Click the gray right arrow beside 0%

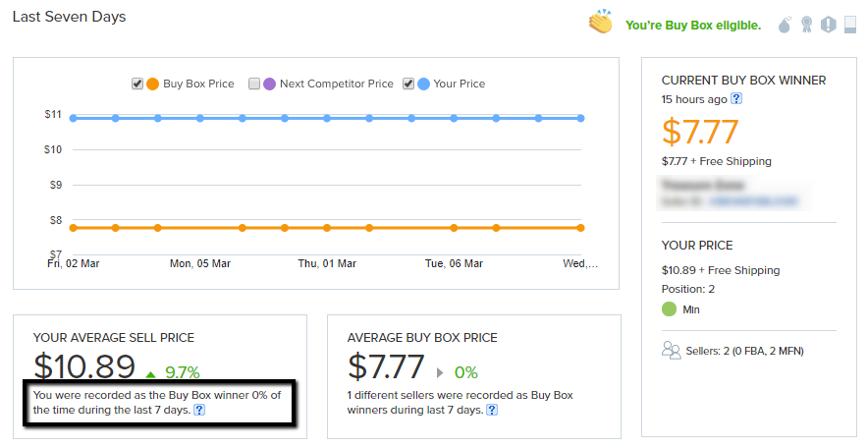pyautogui.click(x=439, y=373)
